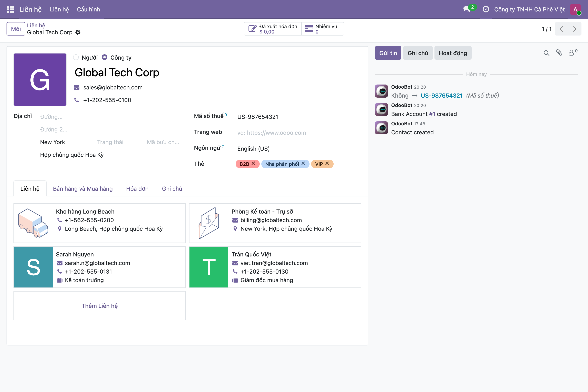Click the Gửi tin button
588x392 pixels.
388,53
